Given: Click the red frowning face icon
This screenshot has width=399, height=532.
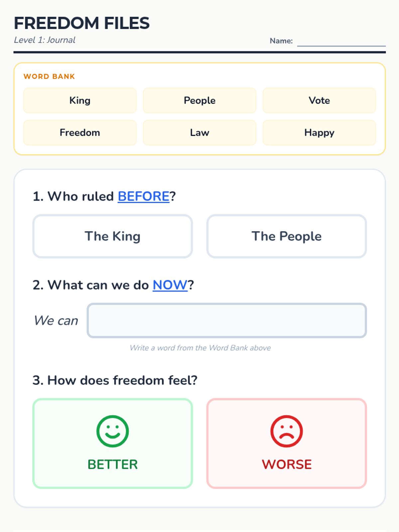Looking at the screenshot, I should tap(287, 431).
